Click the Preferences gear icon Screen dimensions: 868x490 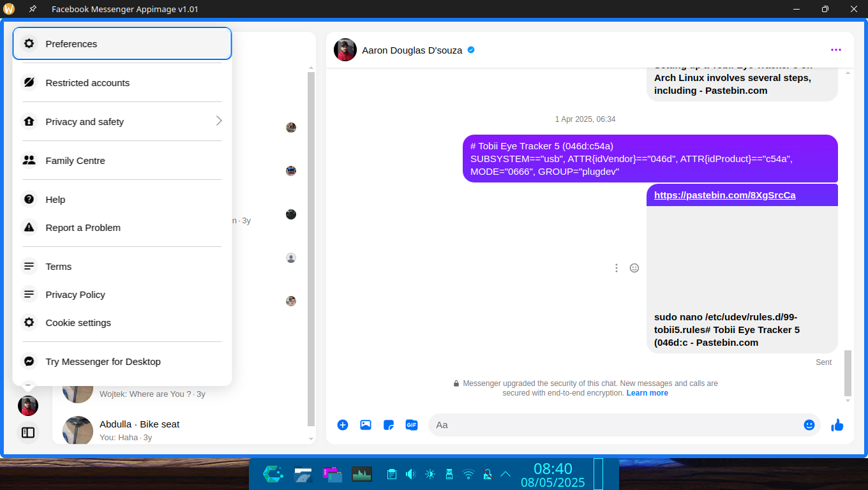pyautogui.click(x=29, y=43)
